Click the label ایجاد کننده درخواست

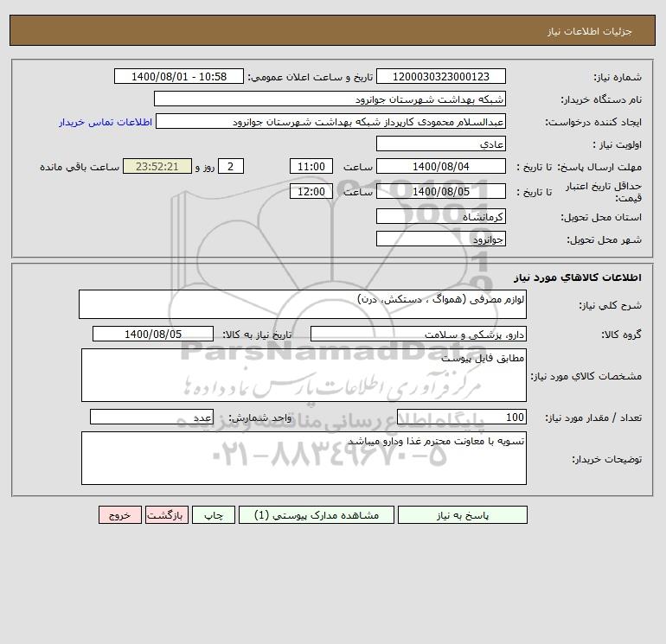tap(593, 122)
